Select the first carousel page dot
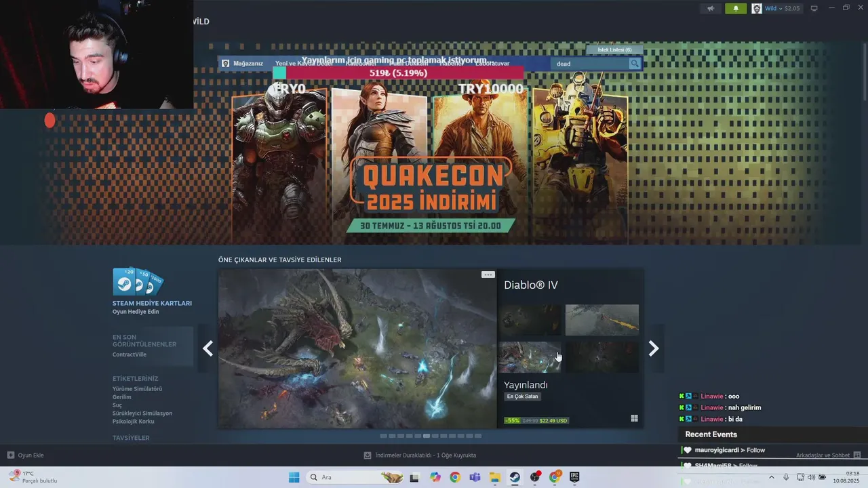 (x=383, y=436)
